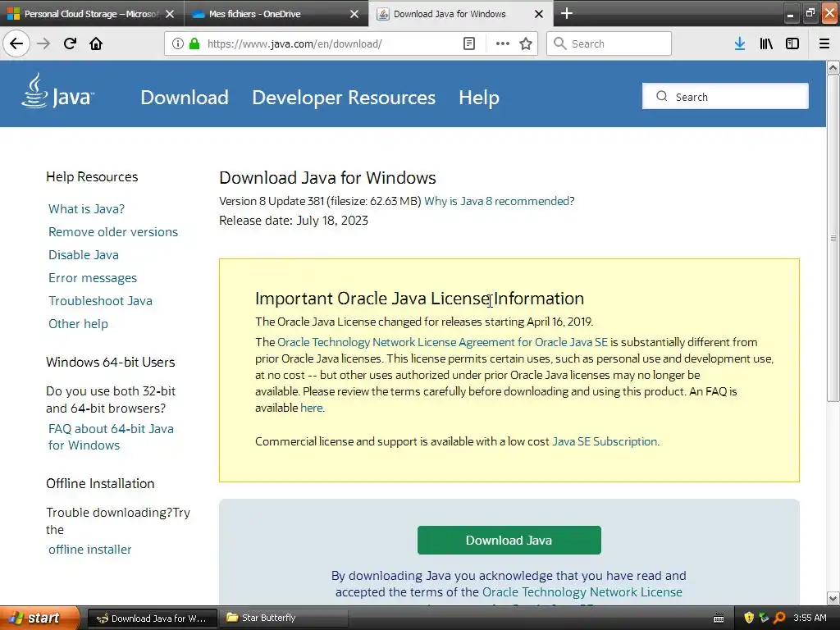Go back with the browser back arrow
The image size is (840, 630).
point(16,43)
